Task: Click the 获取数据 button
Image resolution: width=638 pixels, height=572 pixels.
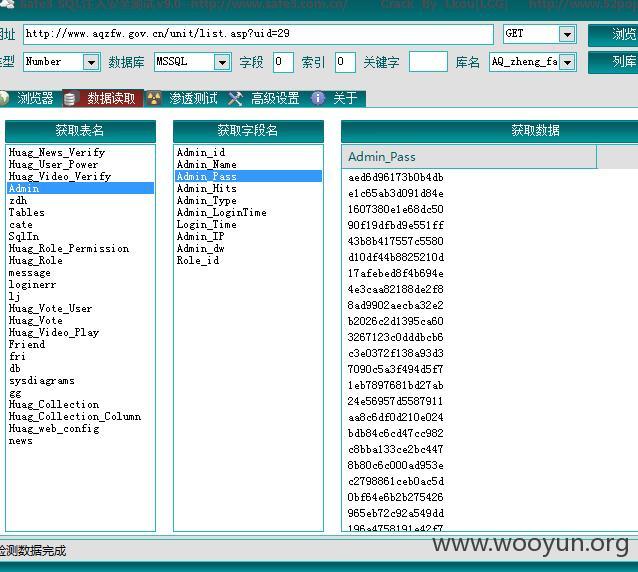Action: point(489,131)
